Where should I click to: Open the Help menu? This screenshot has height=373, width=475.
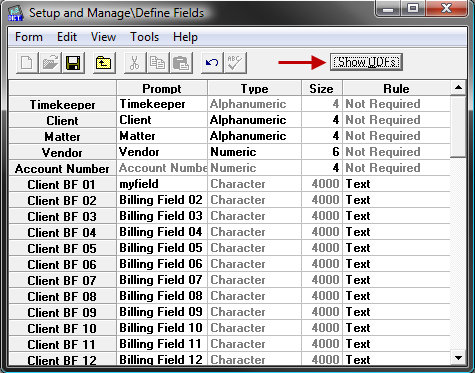185,37
